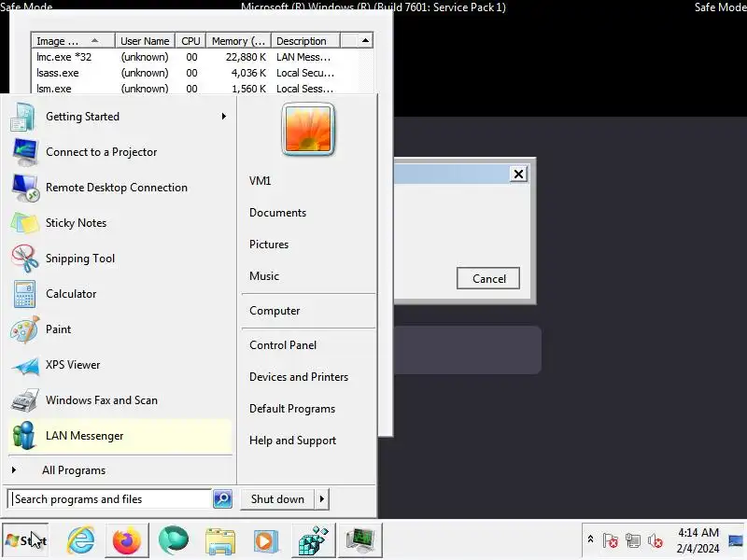
Task: Open the Shut down options arrow
Action: pos(322,499)
